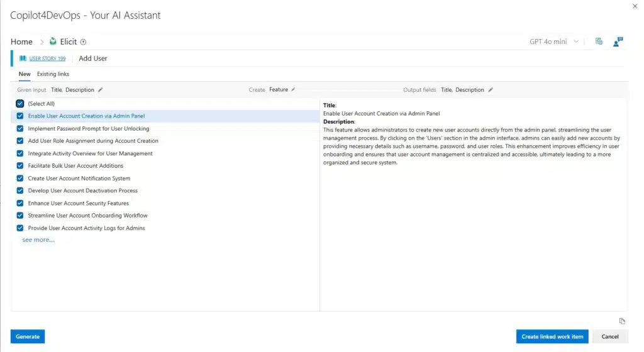The width and height of the screenshot is (644, 352).
Task: Toggle the Select All checkbox
Action: pos(20,104)
